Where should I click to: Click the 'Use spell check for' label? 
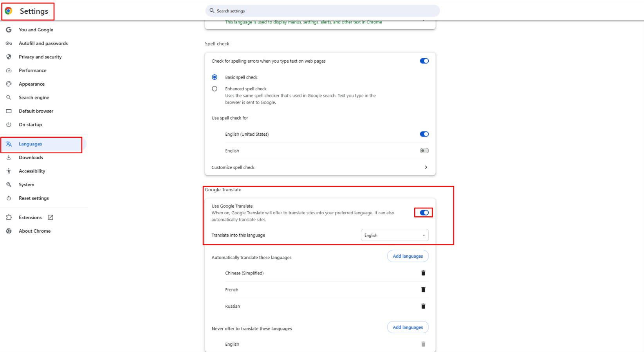pyautogui.click(x=230, y=118)
